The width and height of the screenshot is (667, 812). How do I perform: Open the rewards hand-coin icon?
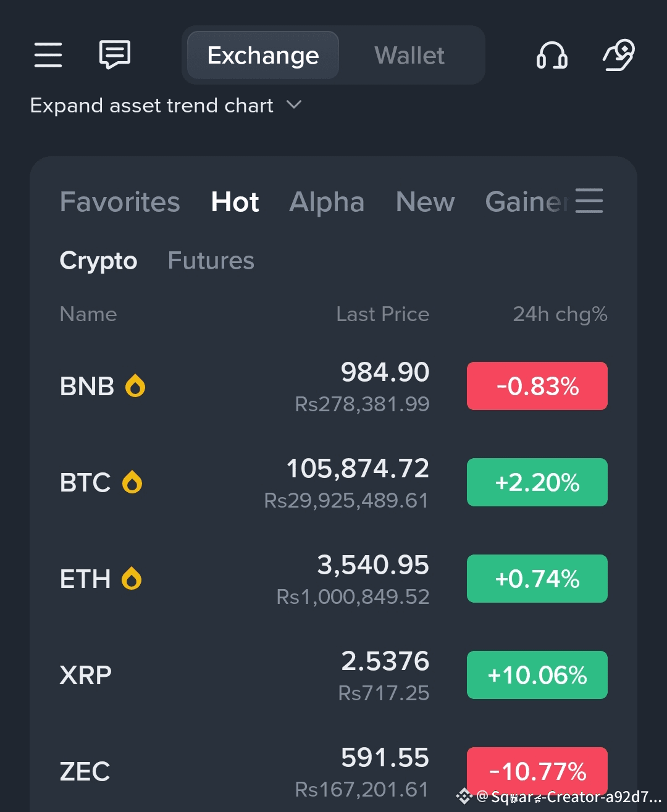click(619, 55)
